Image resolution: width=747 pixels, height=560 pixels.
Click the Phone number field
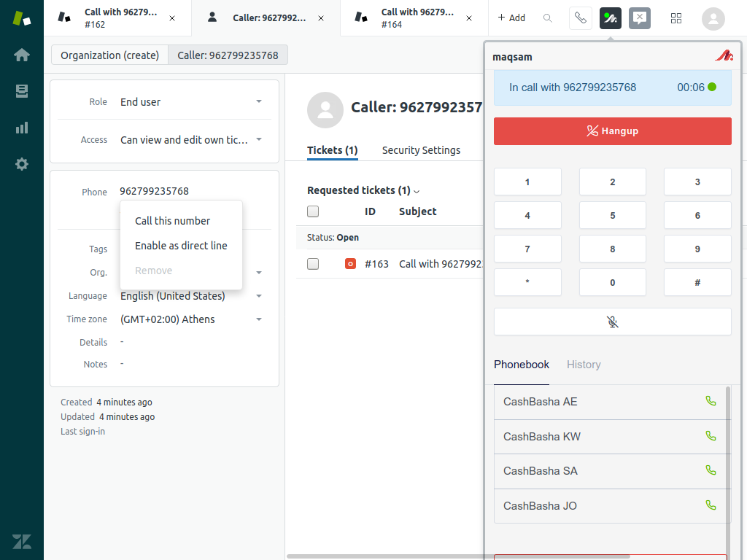pos(155,191)
